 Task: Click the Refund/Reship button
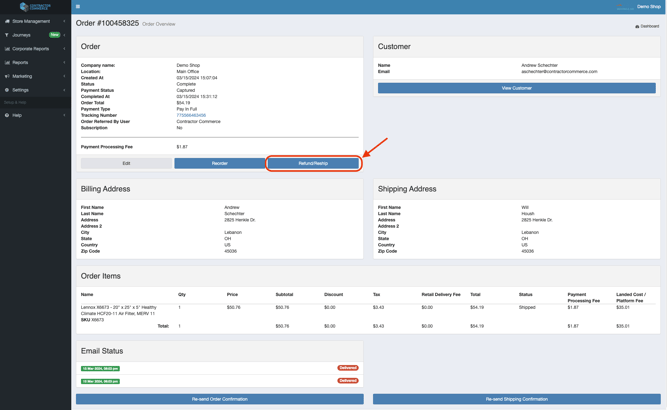[313, 163]
